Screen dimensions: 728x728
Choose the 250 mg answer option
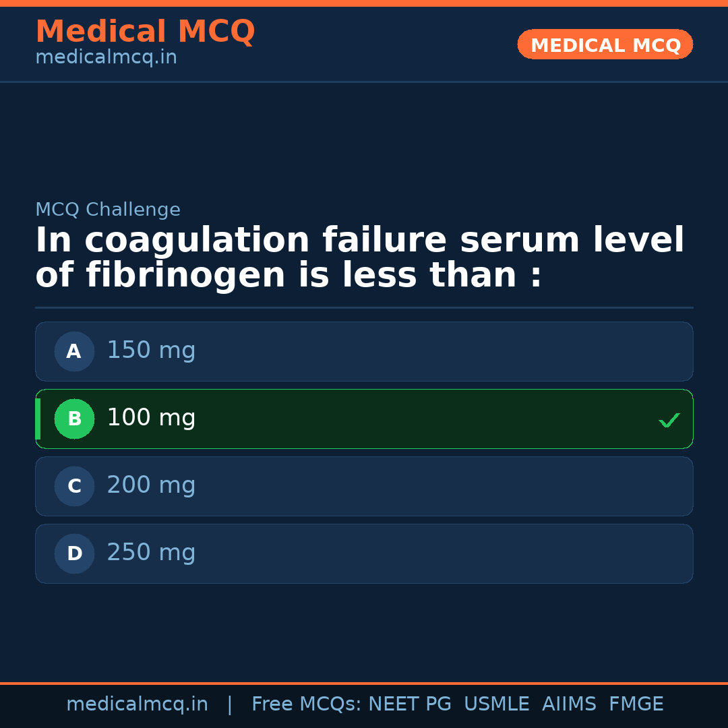tap(364, 553)
